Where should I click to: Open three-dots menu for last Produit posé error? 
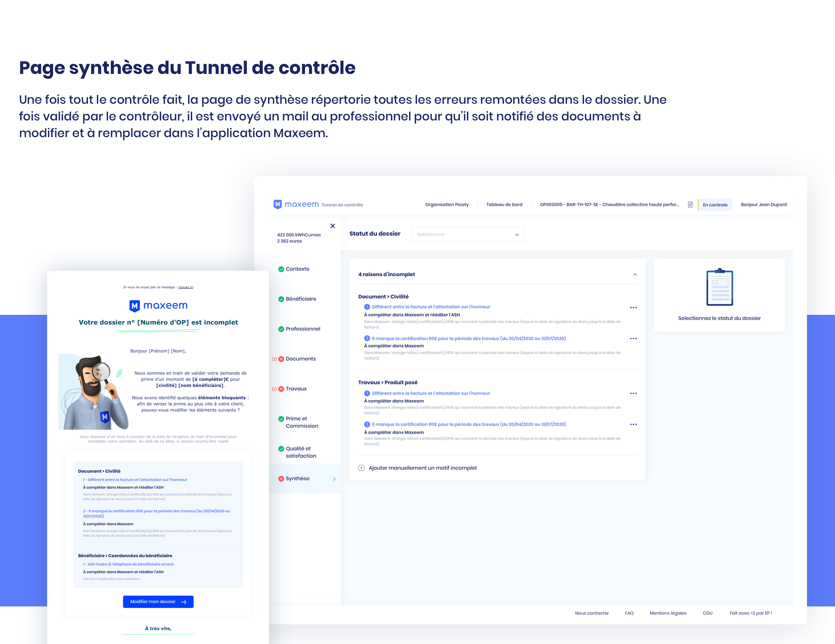(x=633, y=424)
